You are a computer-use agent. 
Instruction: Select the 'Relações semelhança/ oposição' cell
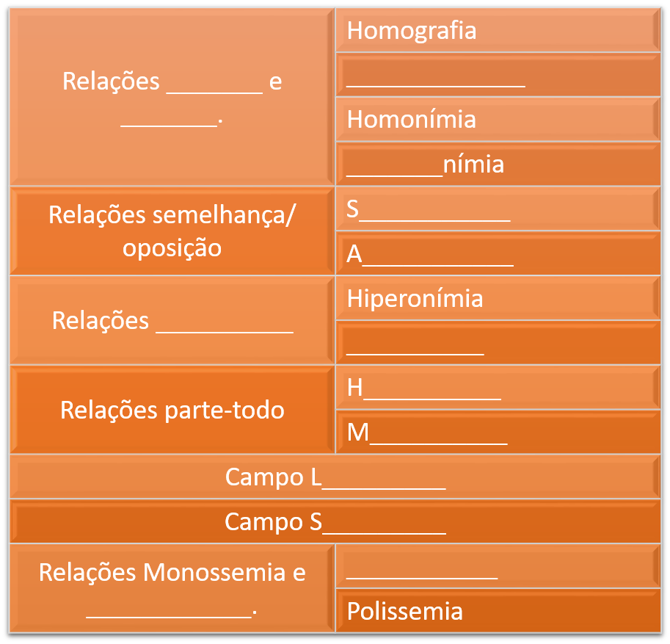(172, 231)
